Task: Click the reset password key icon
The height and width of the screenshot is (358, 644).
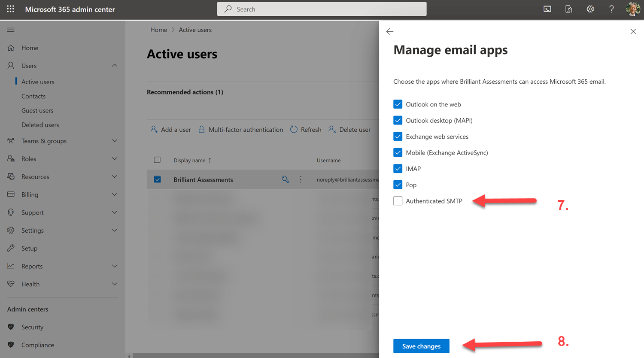Action: [x=286, y=179]
